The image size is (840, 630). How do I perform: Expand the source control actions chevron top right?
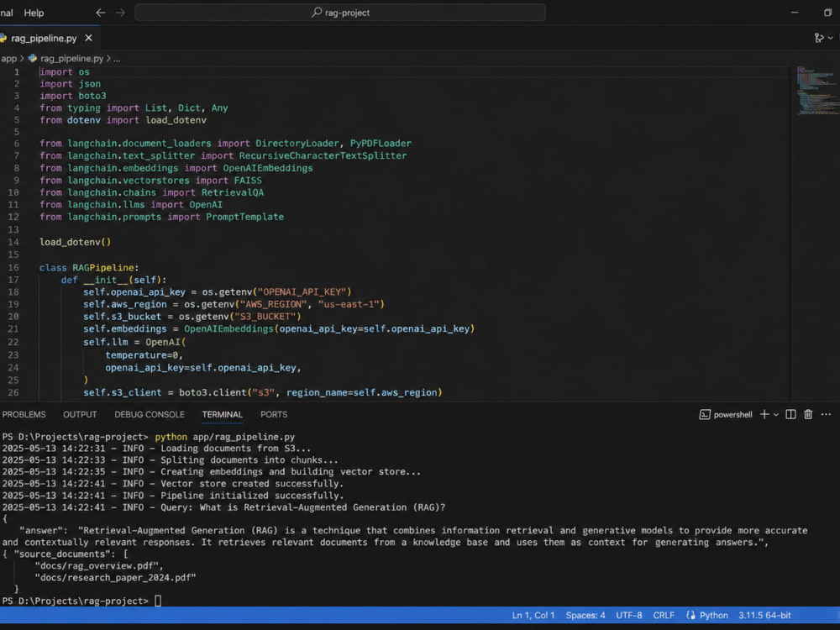point(831,38)
